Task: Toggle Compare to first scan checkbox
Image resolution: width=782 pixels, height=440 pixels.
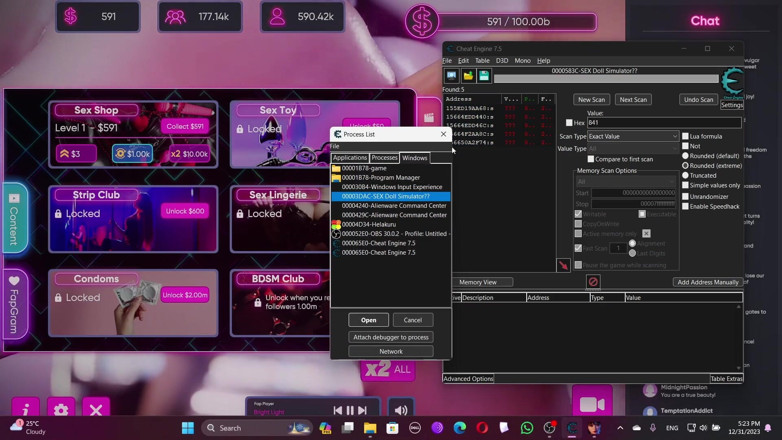Action: pos(590,159)
